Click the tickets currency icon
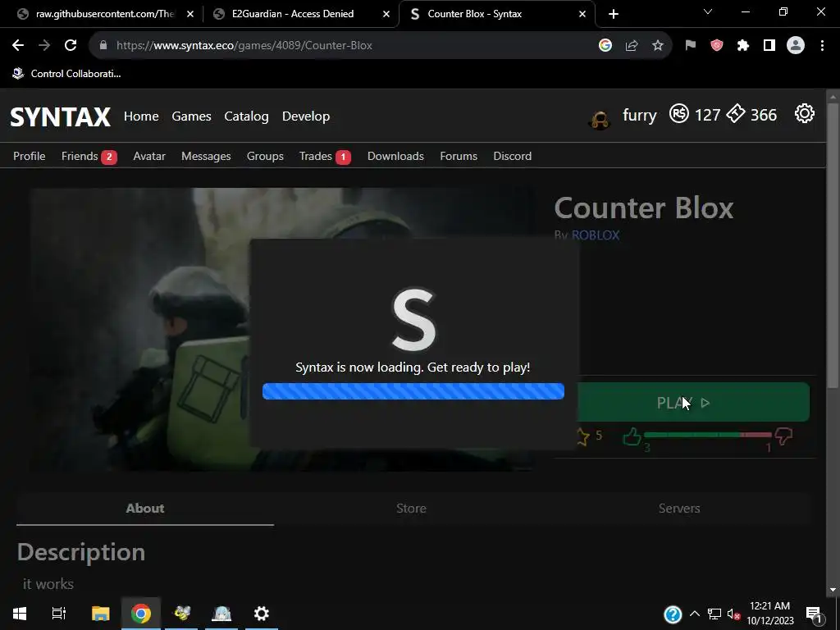This screenshot has height=630, width=840. [x=736, y=113]
